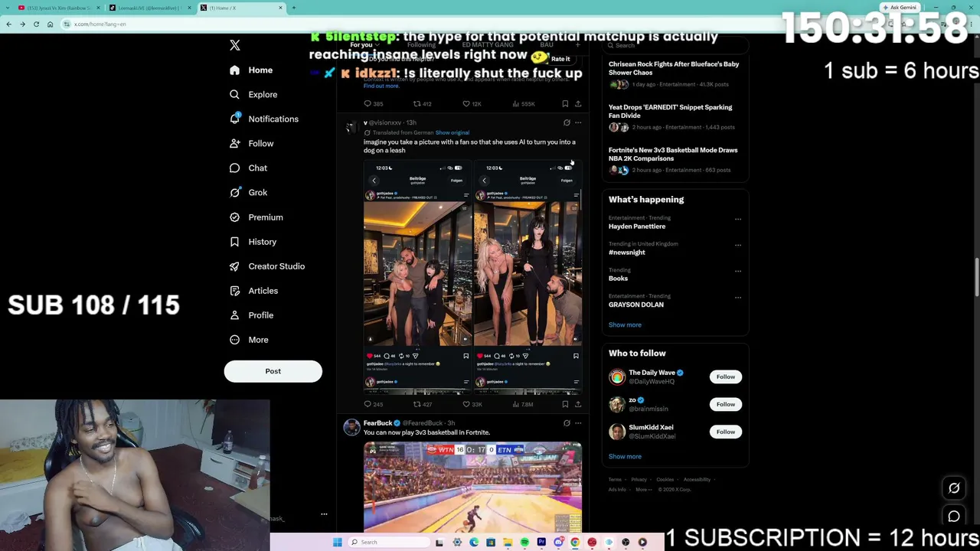Click the X search field

point(675,45)
